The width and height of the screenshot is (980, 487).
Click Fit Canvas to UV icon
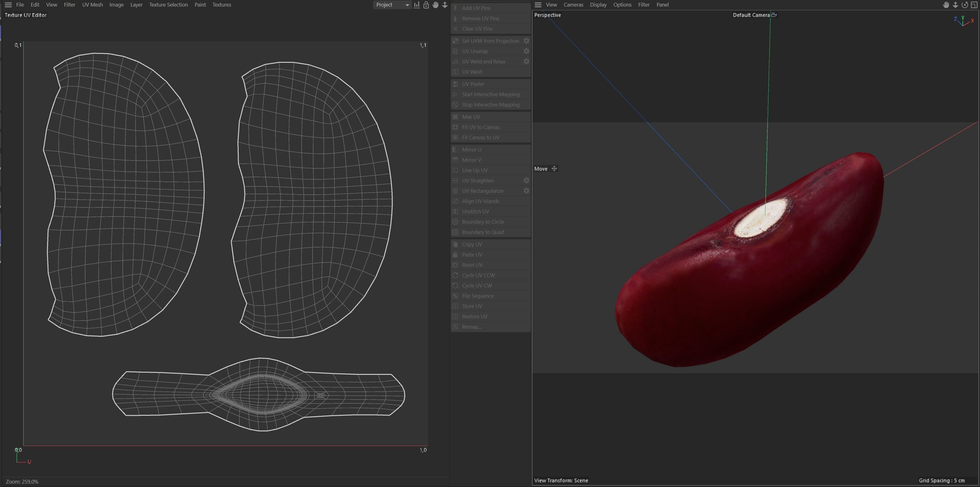tap(455, 137)
